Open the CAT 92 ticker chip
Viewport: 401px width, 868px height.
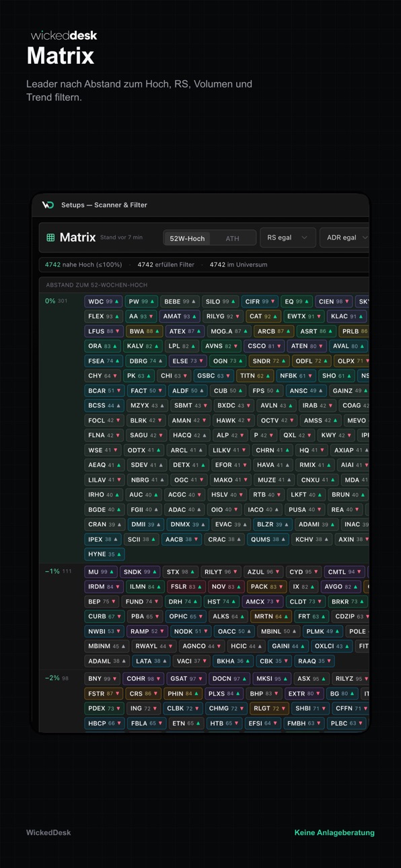(263, 316)
